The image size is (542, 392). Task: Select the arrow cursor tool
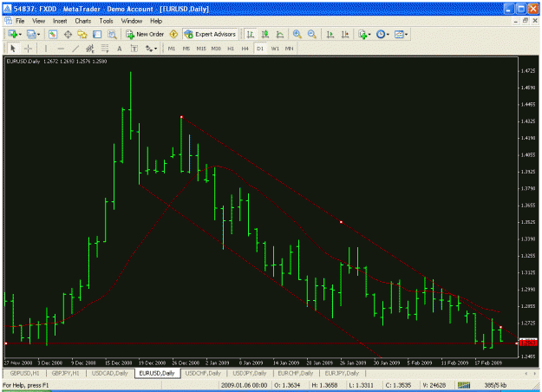click(x=13, y=49)
